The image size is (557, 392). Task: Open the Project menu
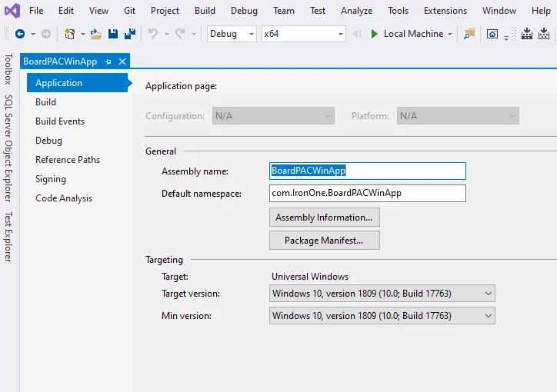pyautogui.click(x=165, y=11)
